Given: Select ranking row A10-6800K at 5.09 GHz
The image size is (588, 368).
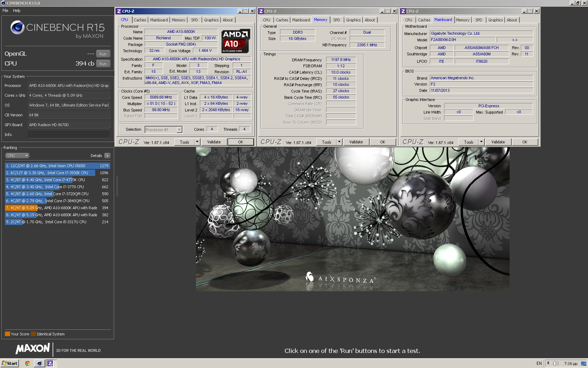Looking at the screenshot, I should (58, 208).
